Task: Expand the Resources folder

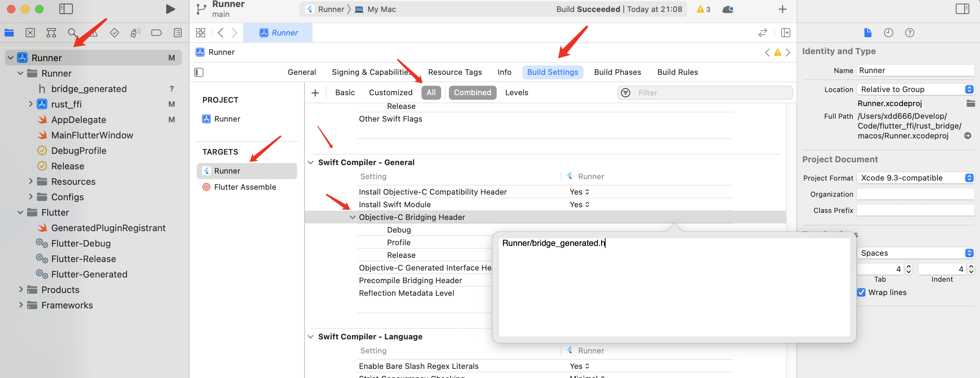Action: pyautogui.click(x=31, y=181)
